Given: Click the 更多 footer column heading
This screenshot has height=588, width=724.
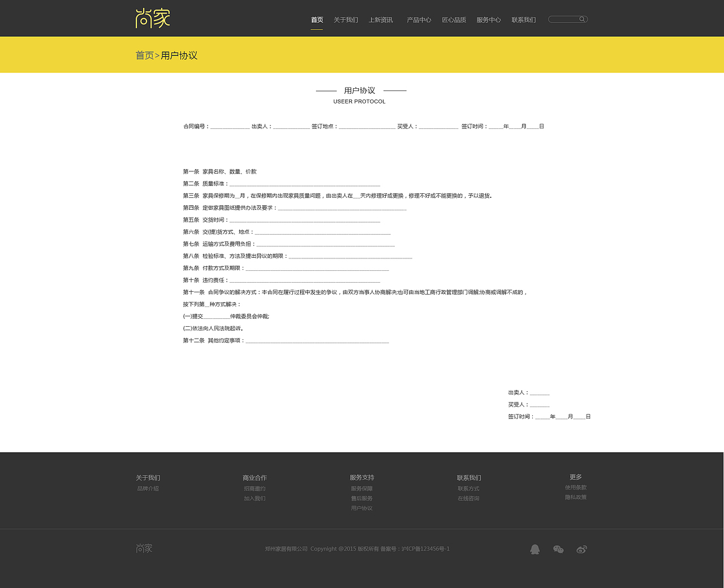Looking at the screenshot, I should point(576,477).
